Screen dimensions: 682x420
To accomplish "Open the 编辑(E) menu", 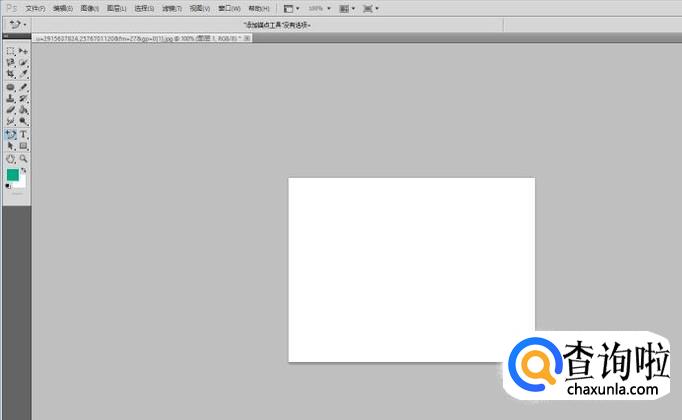I will 63,8.
